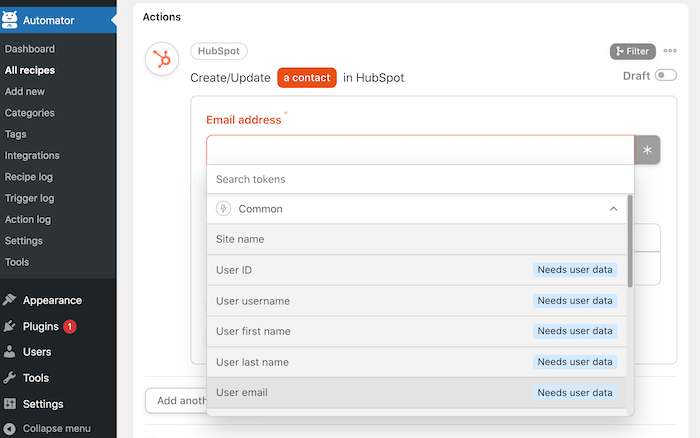
Task: Open Integrations in Automator menu
Action: coord(32,155)
